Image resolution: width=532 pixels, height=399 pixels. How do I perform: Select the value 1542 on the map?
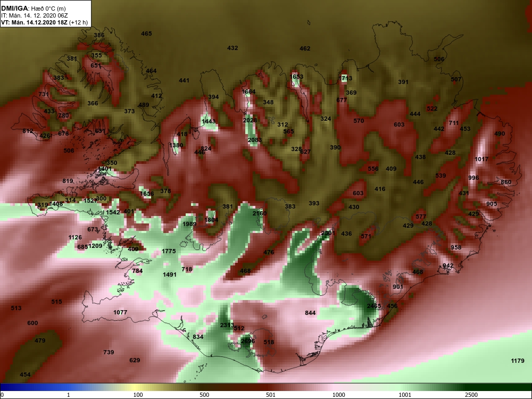click(x=113, y=212)
